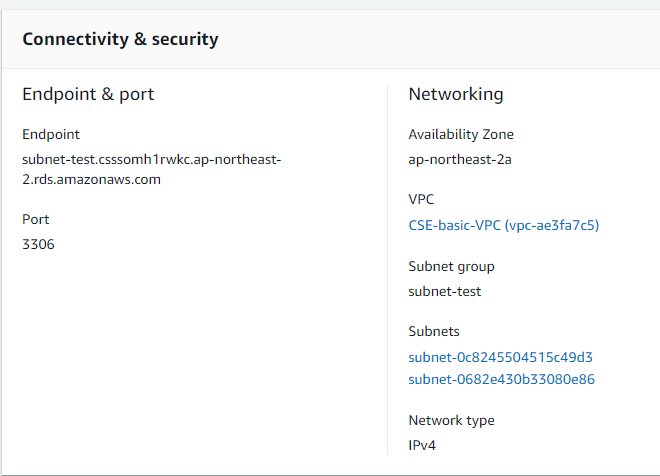Click the Networking section heading

456,95
